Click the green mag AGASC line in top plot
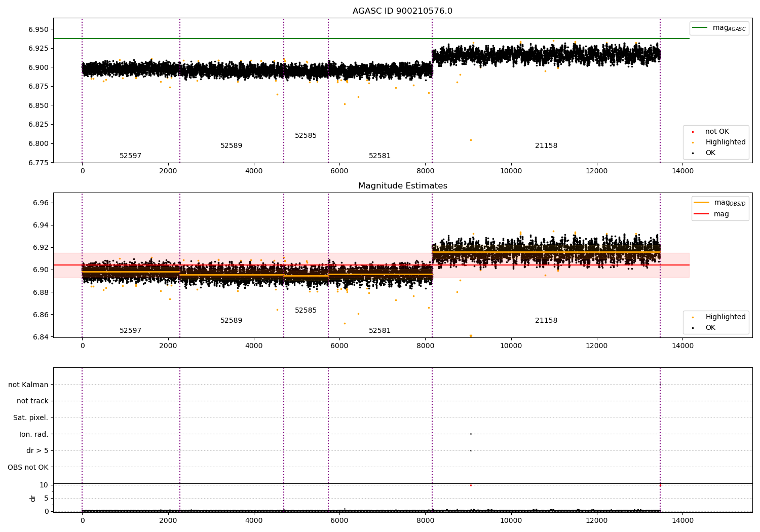760x532 pixels. click(x=371, y=39)
